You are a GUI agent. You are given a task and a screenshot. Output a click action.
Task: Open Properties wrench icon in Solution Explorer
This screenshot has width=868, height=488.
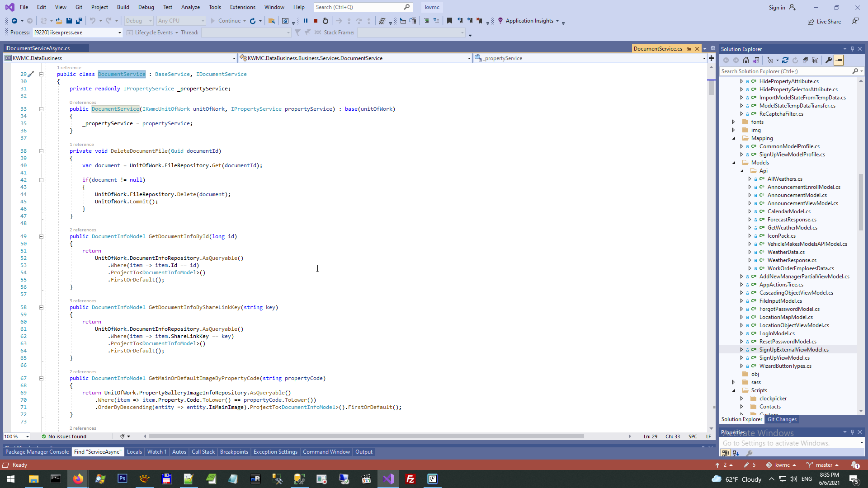click(829, 60)
